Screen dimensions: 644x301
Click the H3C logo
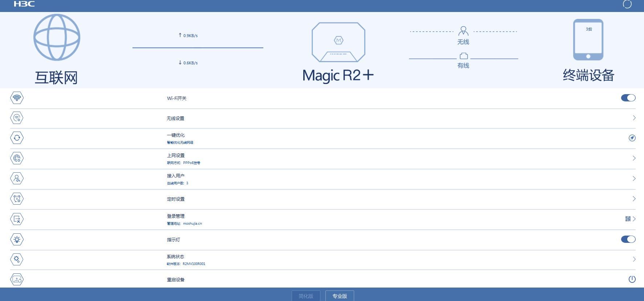point(24,4)
